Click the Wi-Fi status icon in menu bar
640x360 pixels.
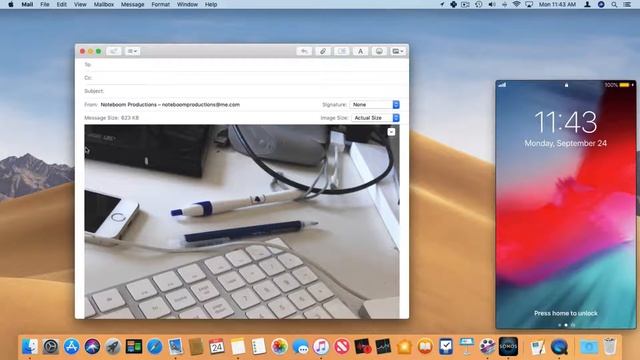pyautogui.click(x=517, y=4)
